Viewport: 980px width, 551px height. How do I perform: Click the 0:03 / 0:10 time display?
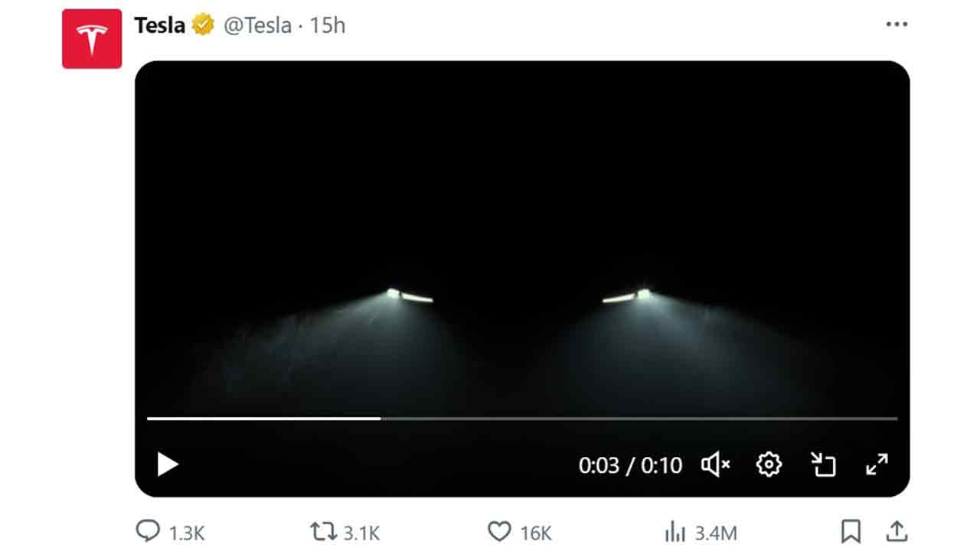[630, 465]
